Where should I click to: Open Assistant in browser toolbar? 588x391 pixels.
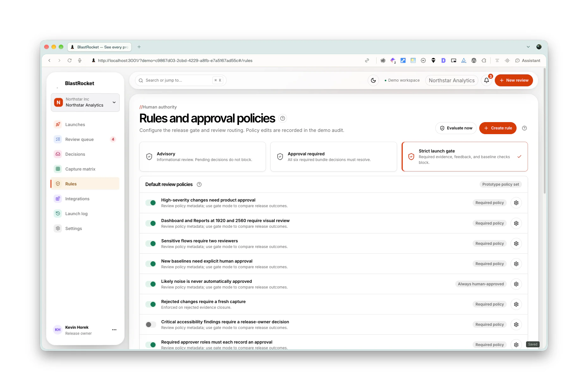pos(528,60)
